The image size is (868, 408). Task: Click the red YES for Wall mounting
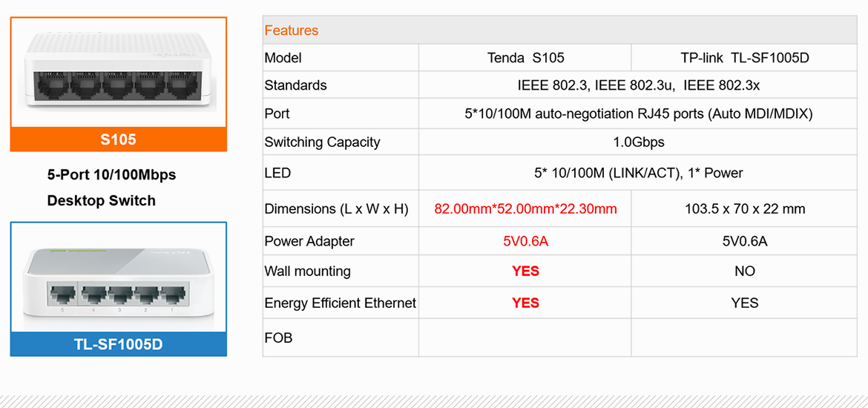tap(525, 272)
